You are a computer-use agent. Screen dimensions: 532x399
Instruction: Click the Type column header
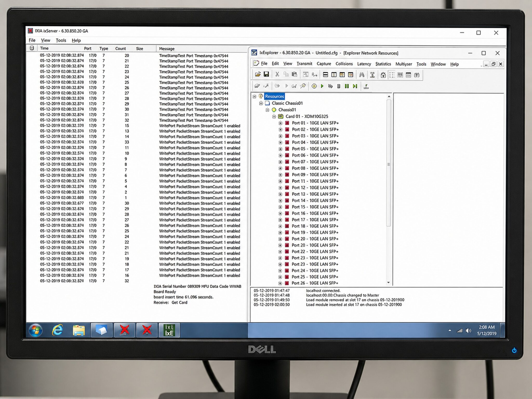tap(104, 49)
